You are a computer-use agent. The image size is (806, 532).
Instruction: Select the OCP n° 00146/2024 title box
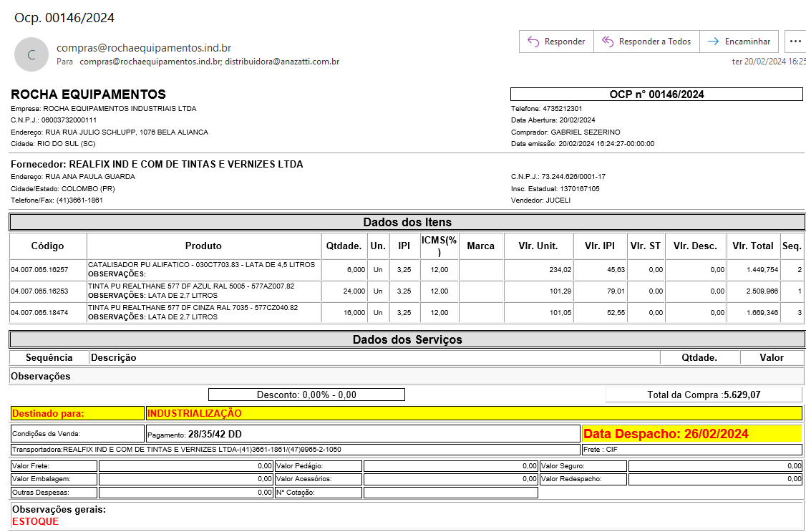pyautogui.click(x=656, y=95)
